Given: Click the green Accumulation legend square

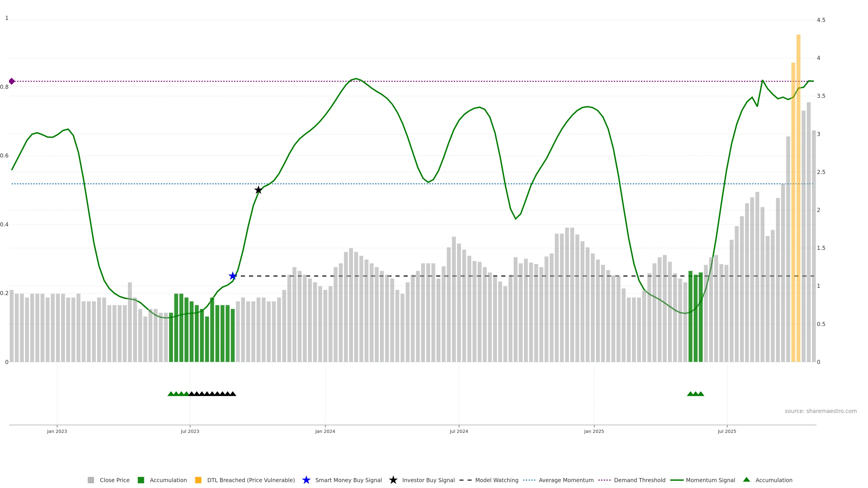Looking at the screenshot, I should click(x=141, y=480).
